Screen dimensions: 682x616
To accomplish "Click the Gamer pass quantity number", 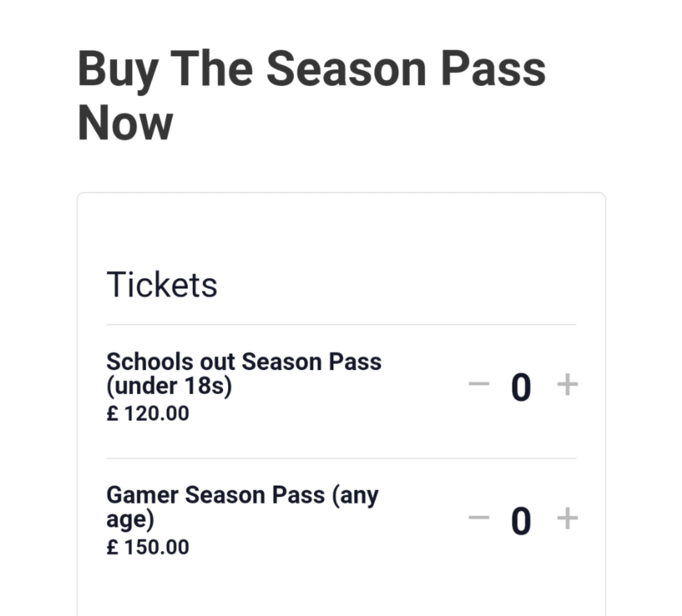I will coord(521,521).
